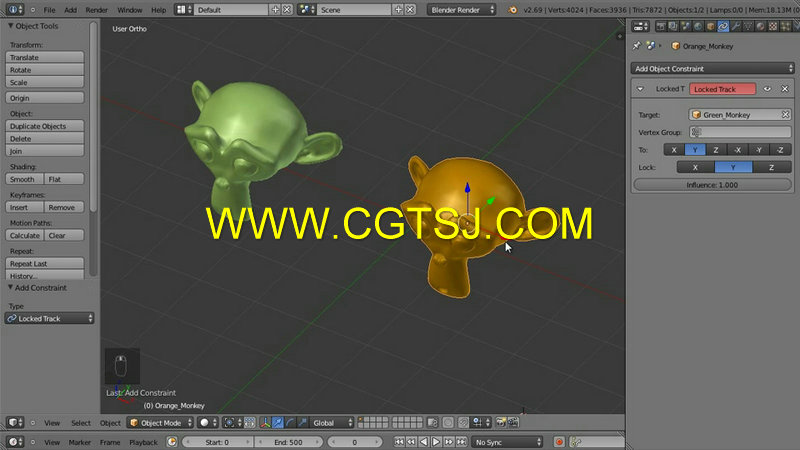Open the Object properties cube tab
The image size is (800, 450).
coord(710,26)
